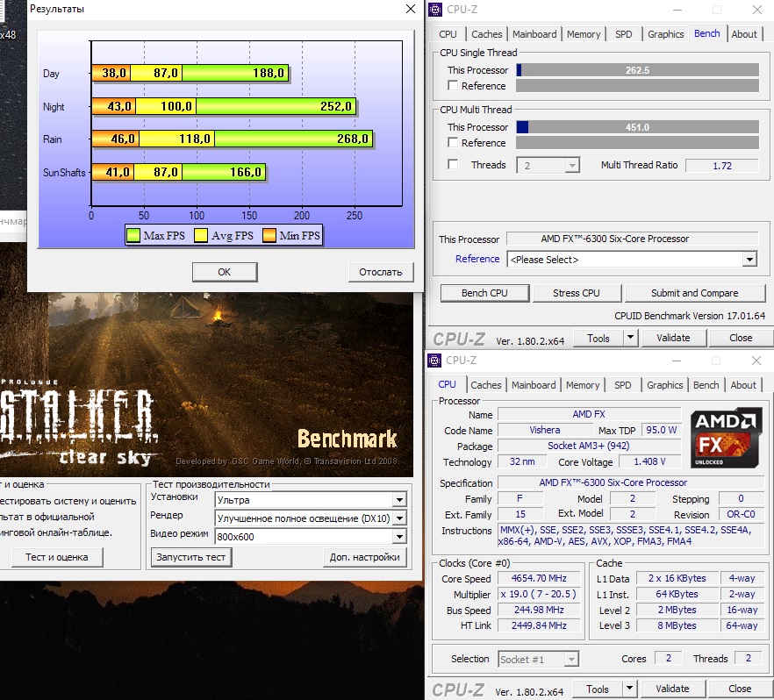The image size is (774, 700).
Task: Click the blue Reference link label
Action: [x=477, y=259]
